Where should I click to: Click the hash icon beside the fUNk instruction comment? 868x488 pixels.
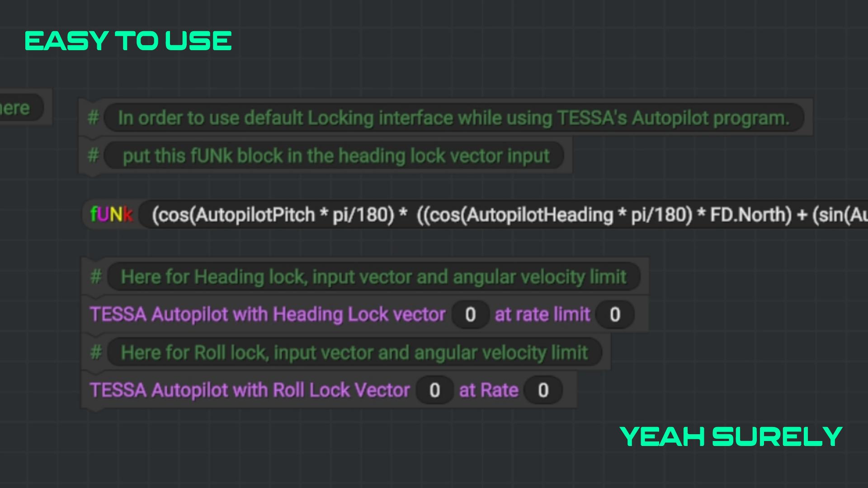tap(93, 155)
